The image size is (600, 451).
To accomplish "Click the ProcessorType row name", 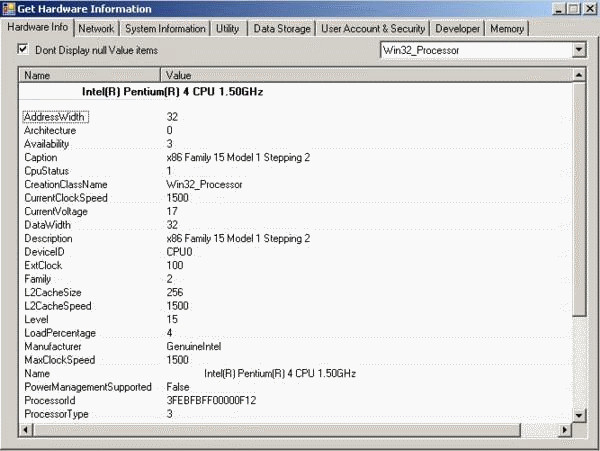I will pos(56,414).
